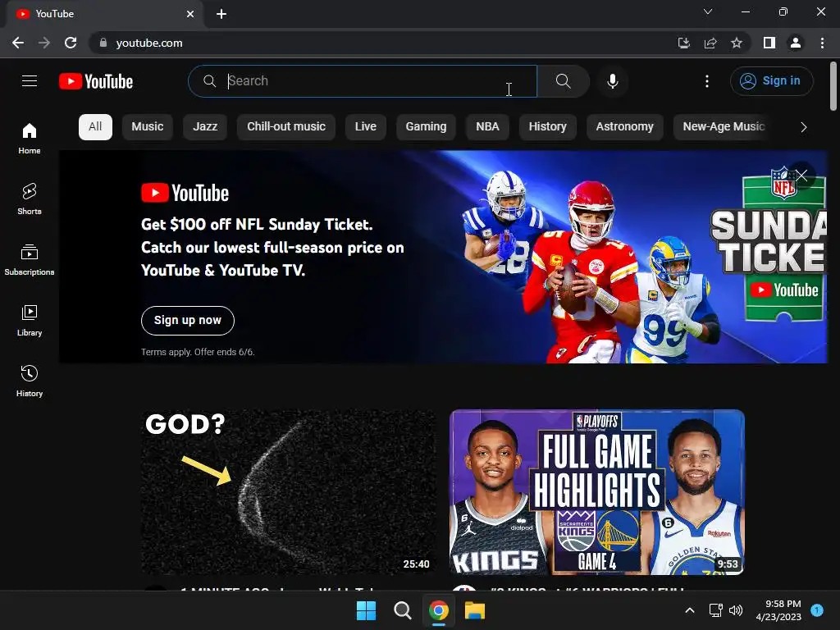Start voice search with microphone icon
The image size is (840, 630).
point(612,81)
